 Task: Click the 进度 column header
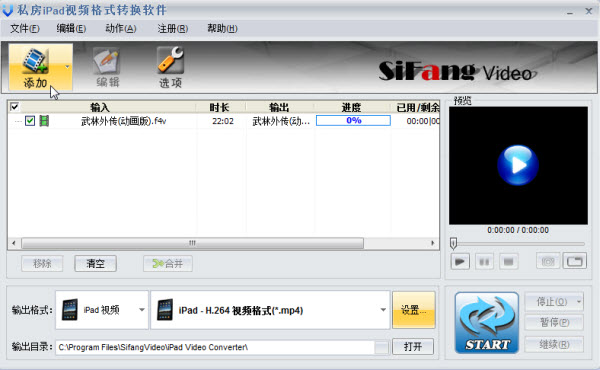351,108
